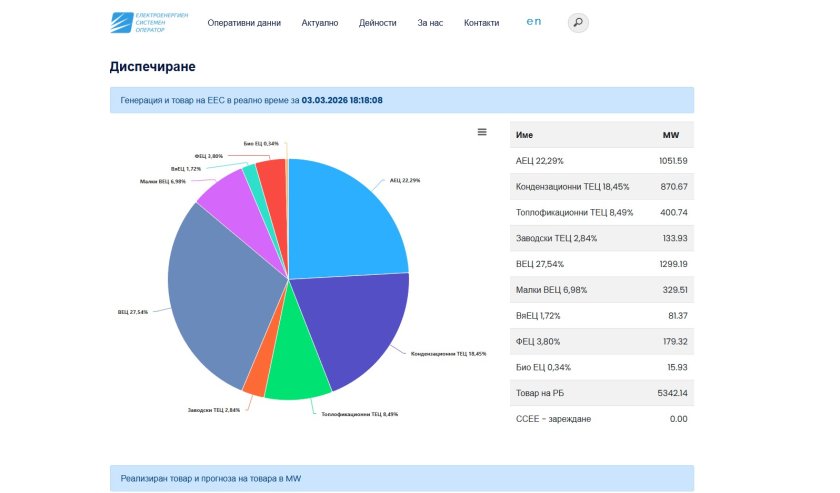840x493 pixels.
Task: Click the search magnifier icon
Action: click(578, 22)
